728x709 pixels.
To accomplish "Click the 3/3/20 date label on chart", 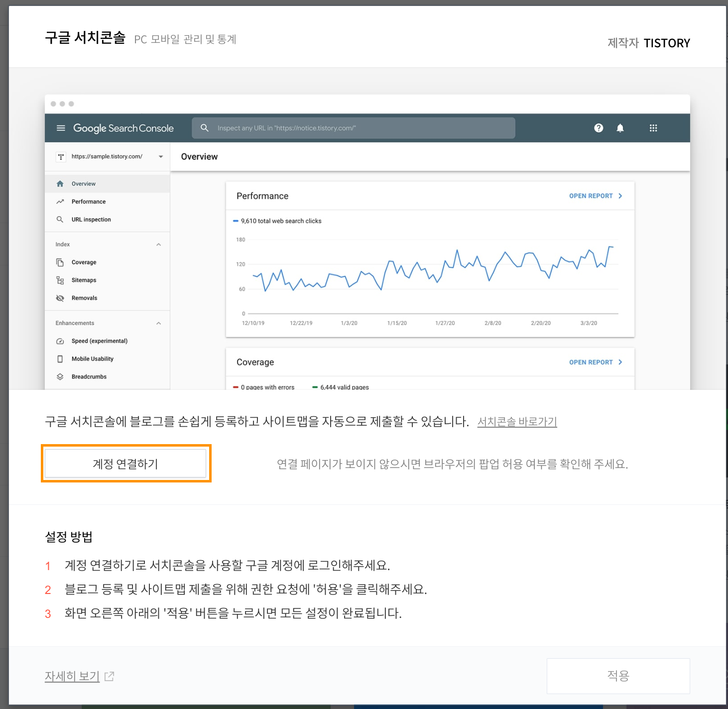I will [x=589, y=323].
